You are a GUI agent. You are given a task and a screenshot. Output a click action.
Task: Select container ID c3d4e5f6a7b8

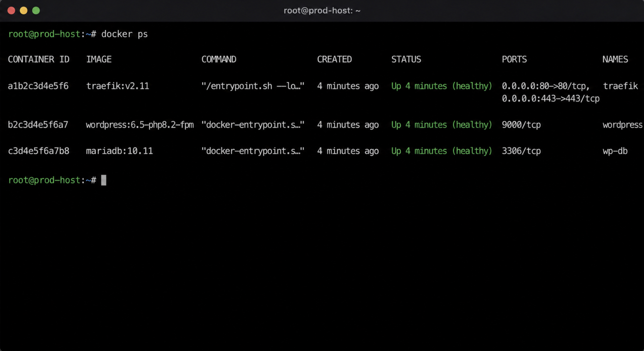pos(39,151)
